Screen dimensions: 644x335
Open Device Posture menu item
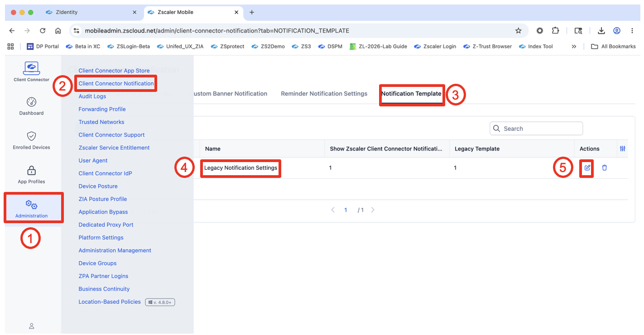pos(98,186)
